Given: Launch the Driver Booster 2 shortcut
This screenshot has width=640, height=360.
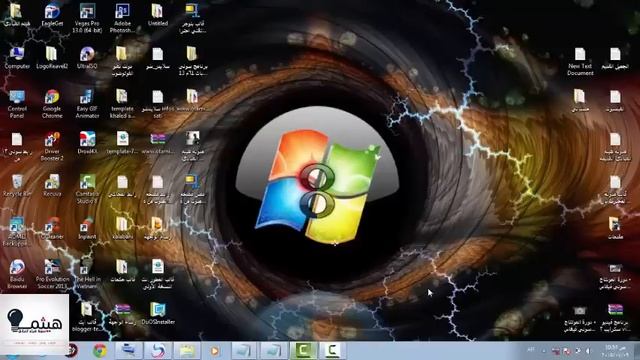Looking at the screenshot, I should pos(52,146).
